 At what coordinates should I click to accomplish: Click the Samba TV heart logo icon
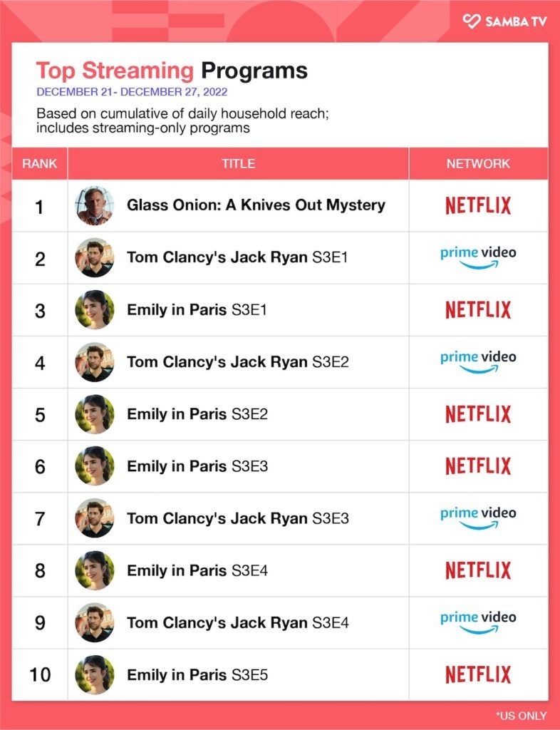472,21
